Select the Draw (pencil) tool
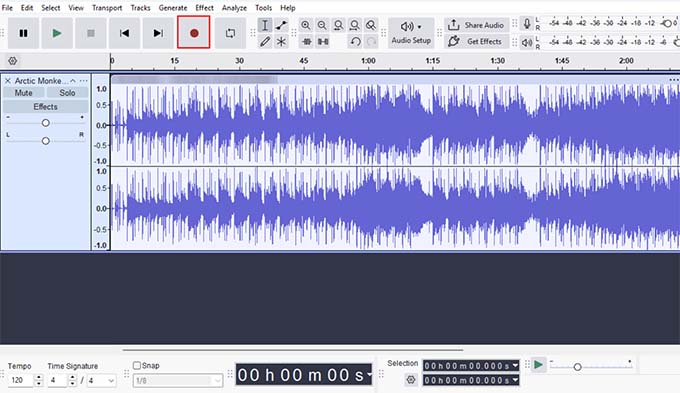Viewport: 680px width, 393px height. pos(265,42)
